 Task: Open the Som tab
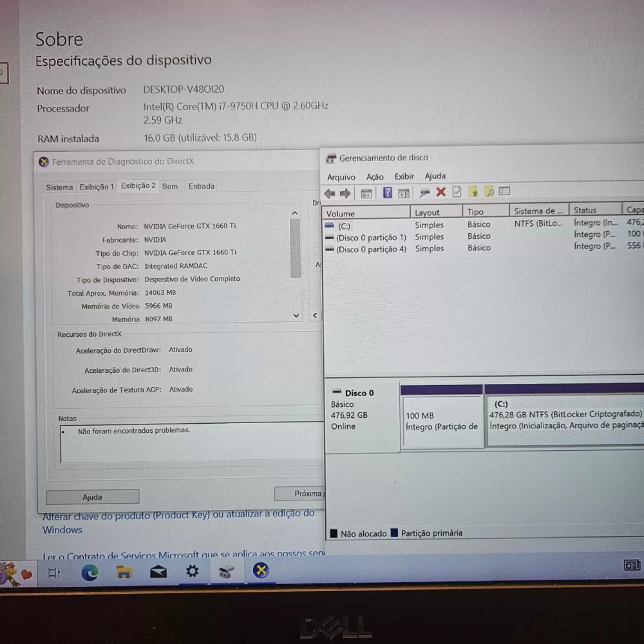point(169,187)
